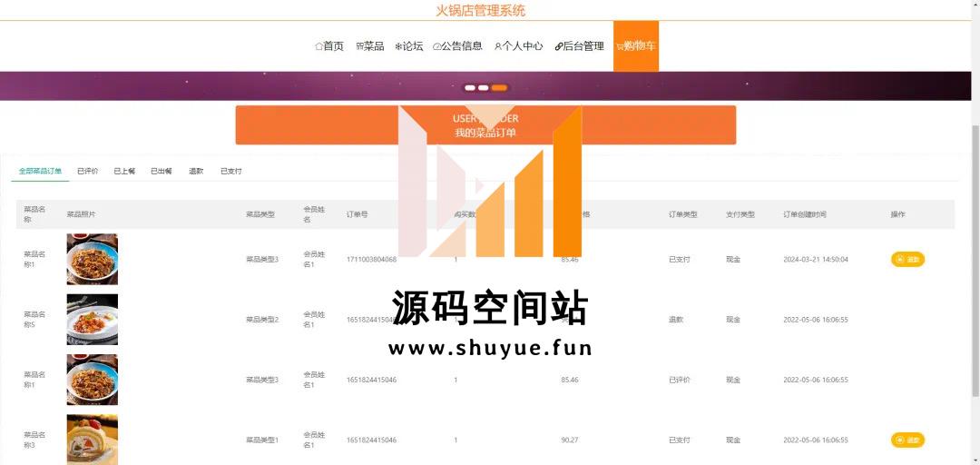Click the 订单号 column header

coord(357,214)
